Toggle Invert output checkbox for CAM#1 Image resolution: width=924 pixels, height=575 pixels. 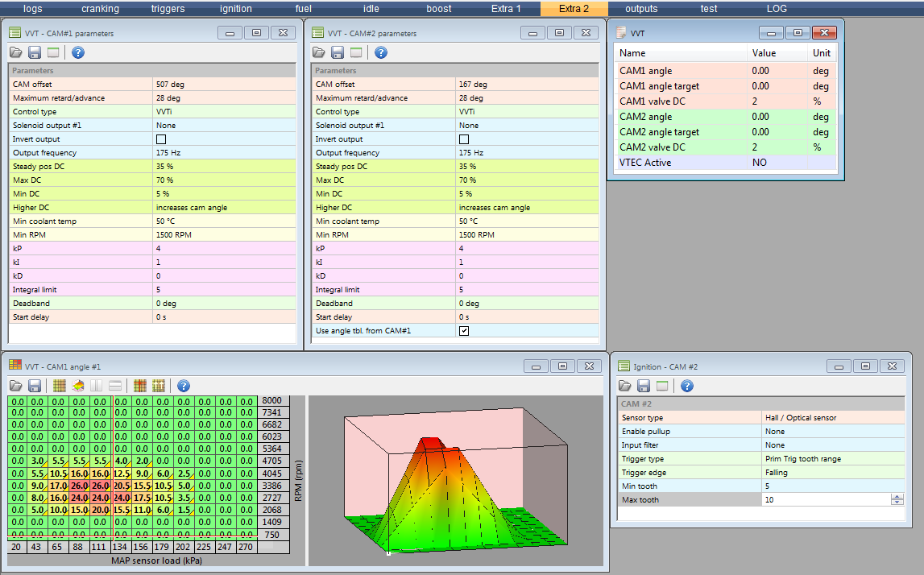coord(160,139)
